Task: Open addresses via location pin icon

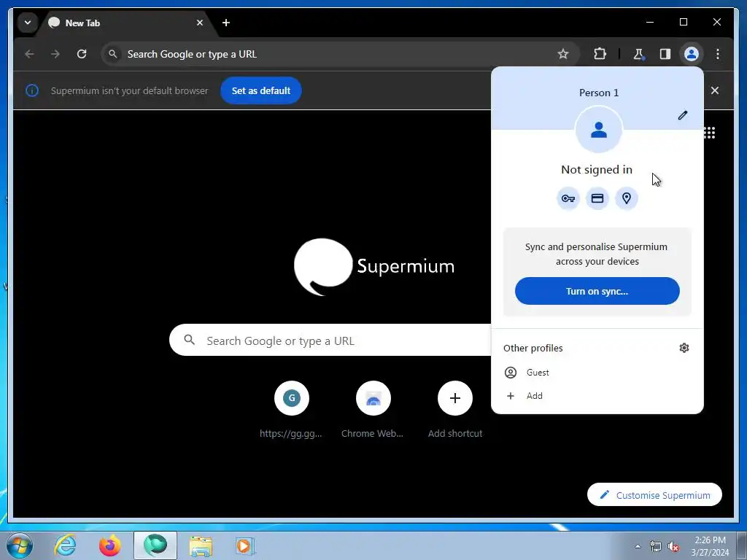Action: (627, 198)
